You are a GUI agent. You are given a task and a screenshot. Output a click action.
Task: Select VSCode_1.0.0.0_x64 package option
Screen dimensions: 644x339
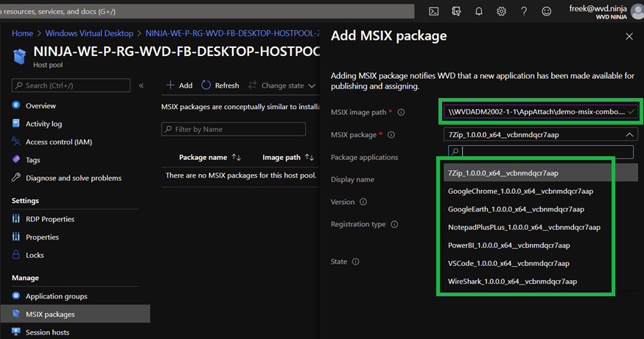541,263
